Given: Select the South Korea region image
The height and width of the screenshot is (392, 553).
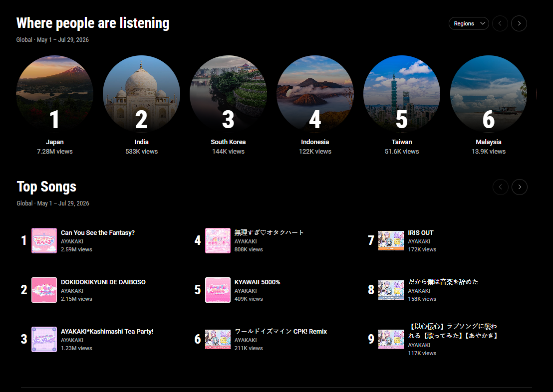Looking at the screenshot, I should coord(228,94).
